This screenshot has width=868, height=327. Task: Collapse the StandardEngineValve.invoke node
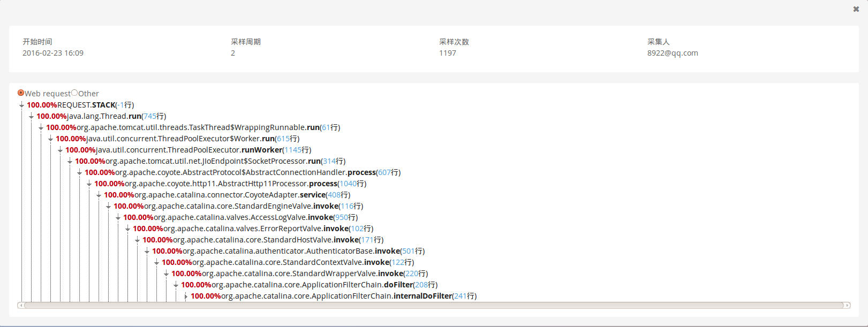click(108, 207)
